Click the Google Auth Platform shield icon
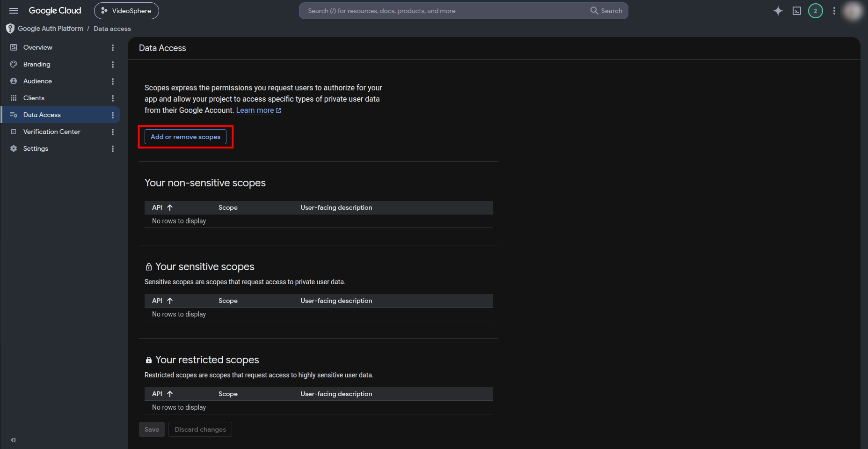 click(10, 29)
